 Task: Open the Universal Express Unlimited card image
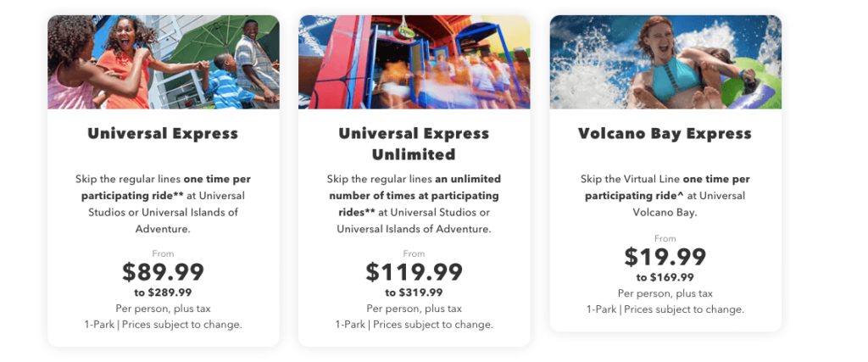414,62
